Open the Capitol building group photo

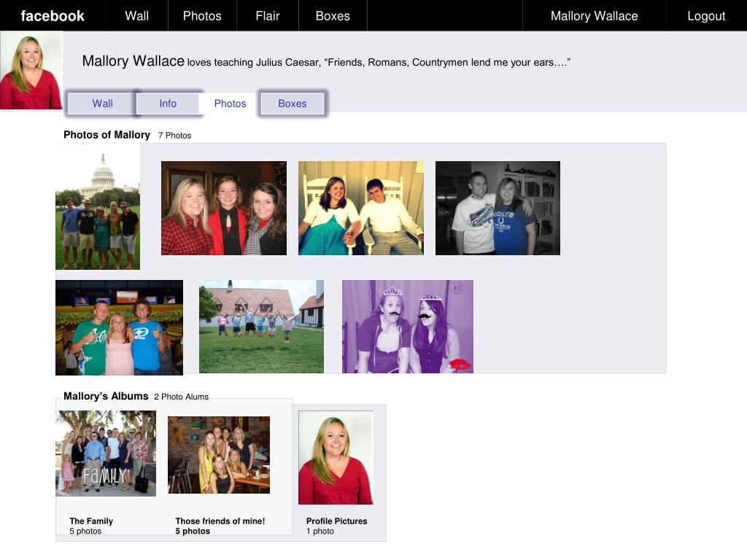[x=98, y=206]
